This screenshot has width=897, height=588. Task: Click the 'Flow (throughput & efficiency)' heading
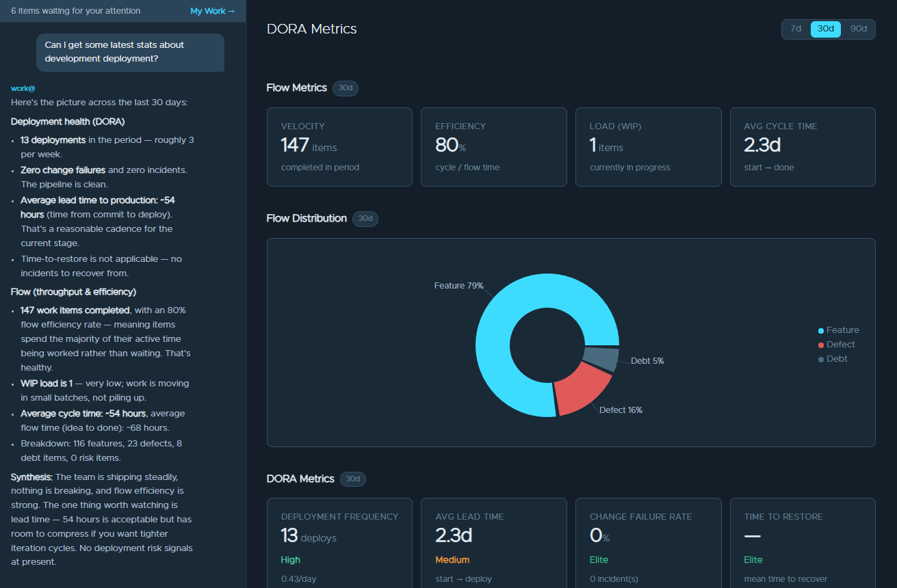tap(74, 291)
